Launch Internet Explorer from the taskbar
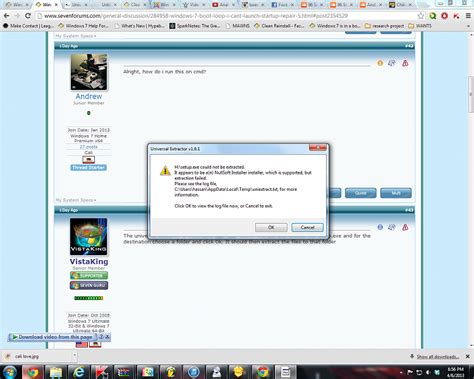 pyautogui.click(x=79, y=372)
